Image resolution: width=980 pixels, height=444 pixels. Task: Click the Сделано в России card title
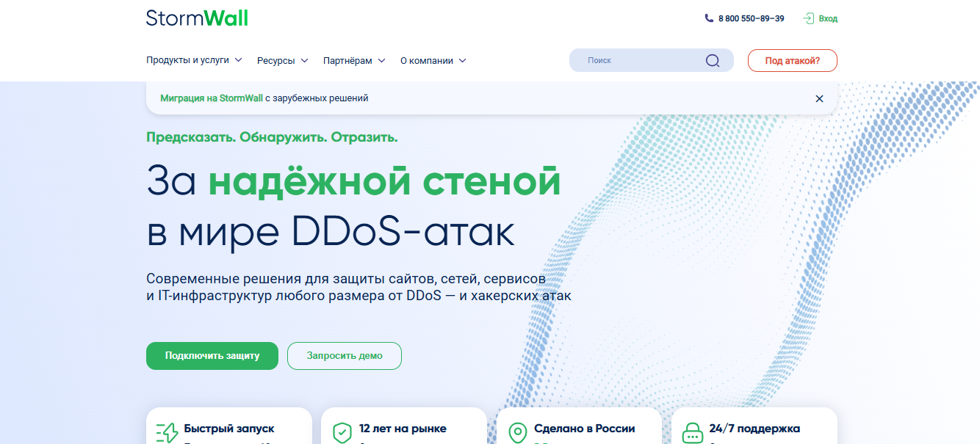pos(585,429)
